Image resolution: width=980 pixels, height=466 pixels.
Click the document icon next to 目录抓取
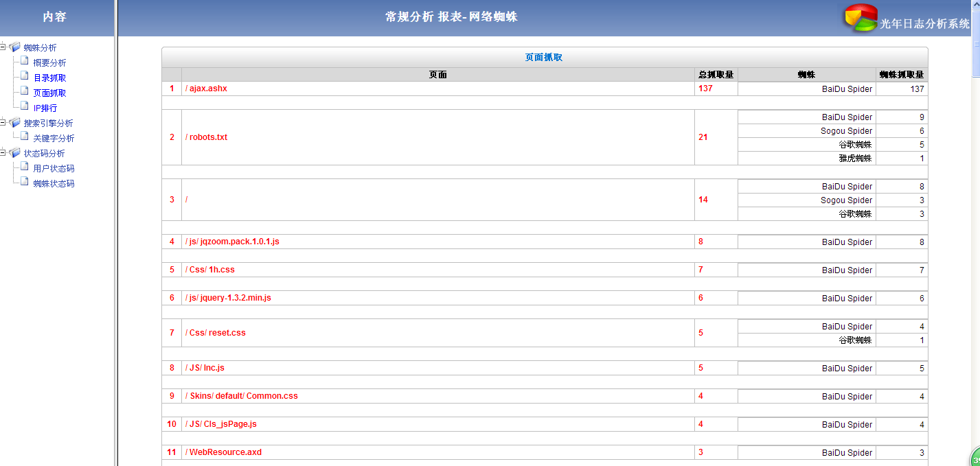tap(25, 77)
